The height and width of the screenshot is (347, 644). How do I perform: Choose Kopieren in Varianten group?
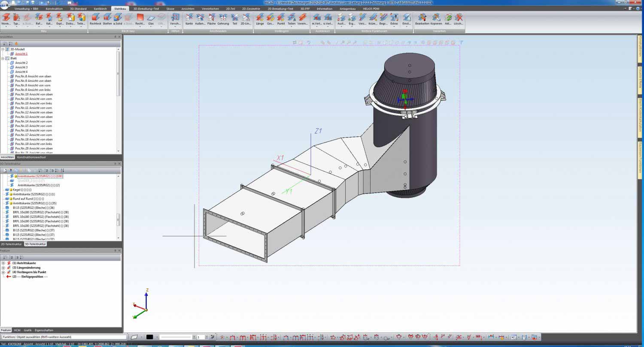tap(436, 19)
